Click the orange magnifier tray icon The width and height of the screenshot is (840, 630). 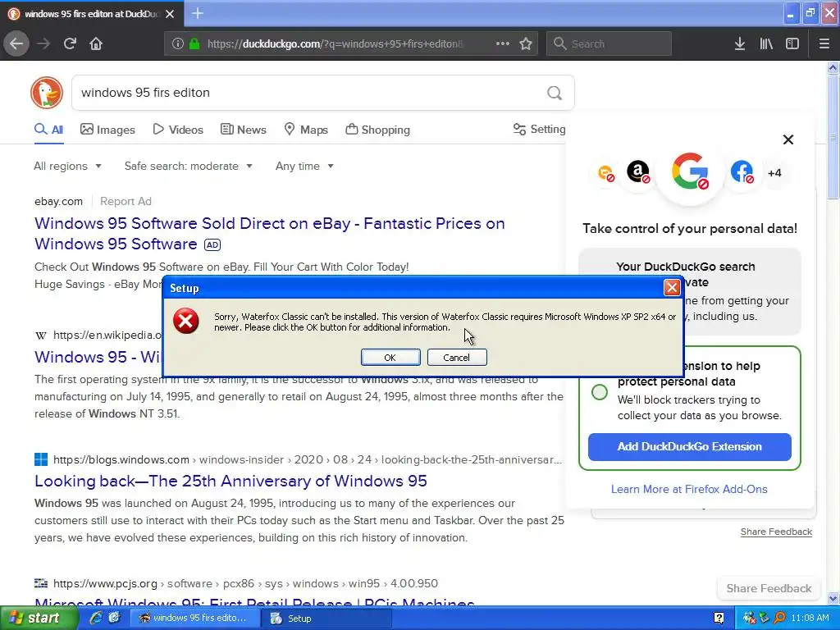[x=779, y=618]
